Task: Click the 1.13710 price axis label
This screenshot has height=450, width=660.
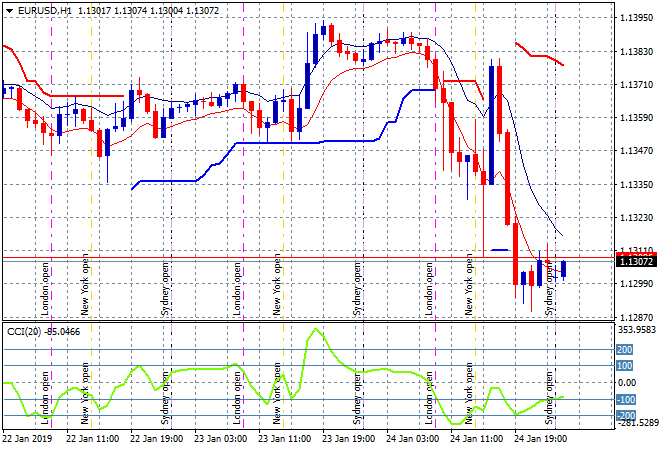Action: click(x=630, y=85)
